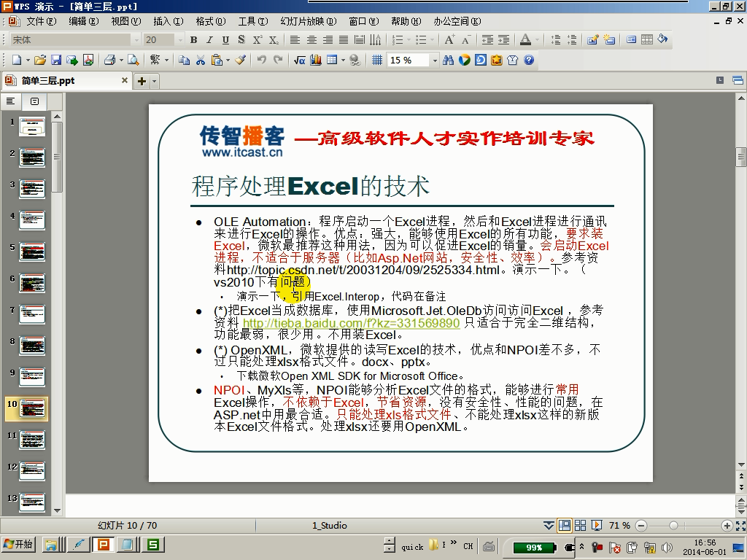Toggle italic formatting
Viewport: 747px width, 560px height.
pyautogui.click(x=209, y=40)
